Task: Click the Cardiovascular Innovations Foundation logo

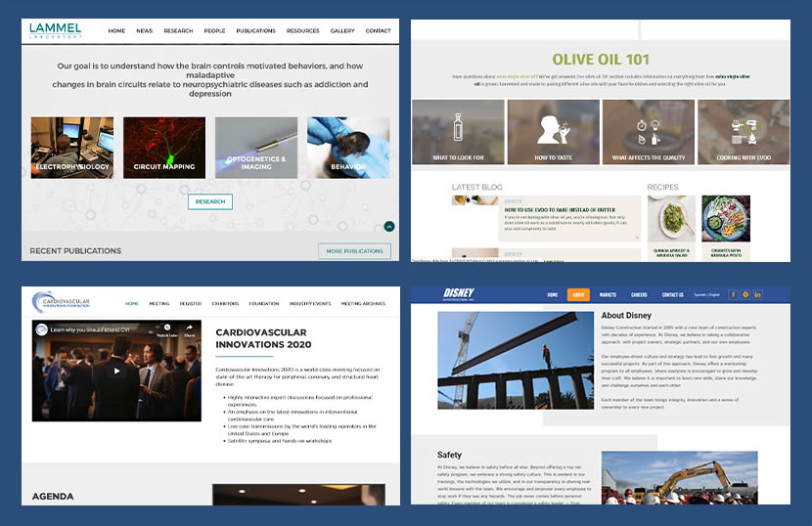Action: (x=61, y=302)
